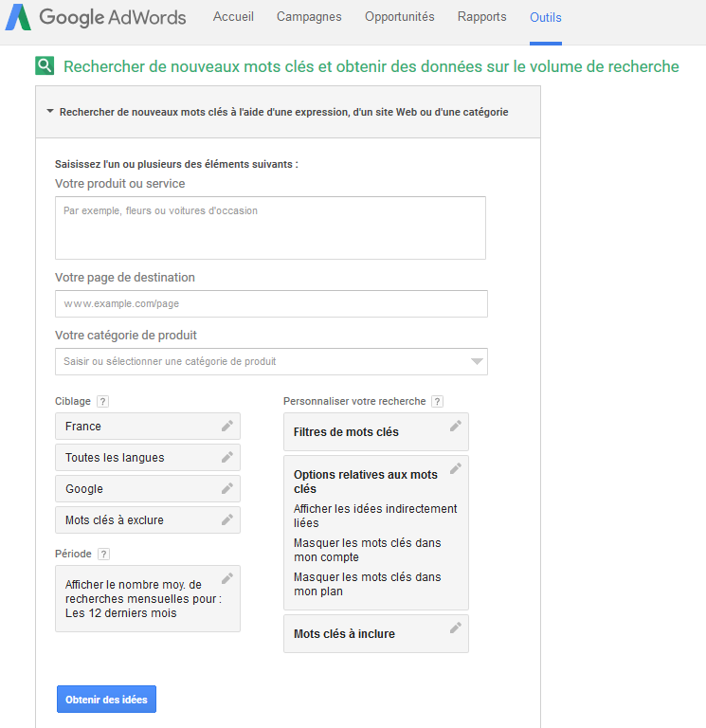This screenshot has width=706, height=728.
Task: Open the Campagnes tab
Action: point(309,17)
